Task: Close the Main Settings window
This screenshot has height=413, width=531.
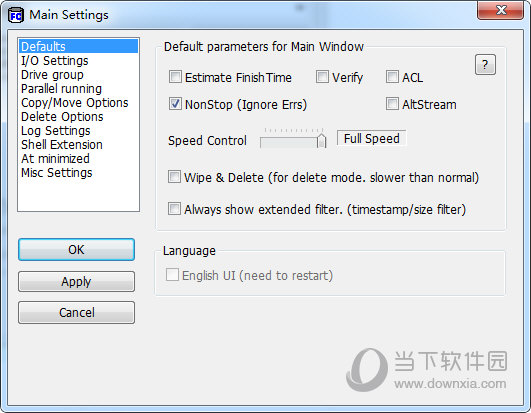Action: [x=501, y=10]
